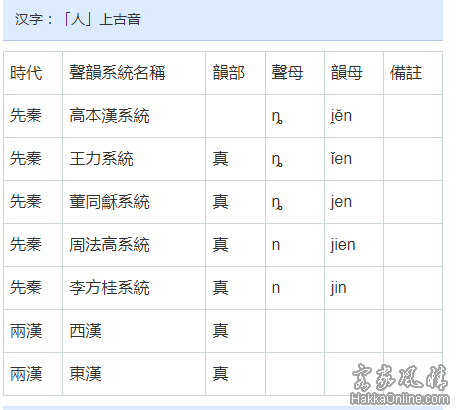Select the 聲韻系統名稱 column header
The height and width of the screenshot is (410, 456).
[x=117, y=73]
